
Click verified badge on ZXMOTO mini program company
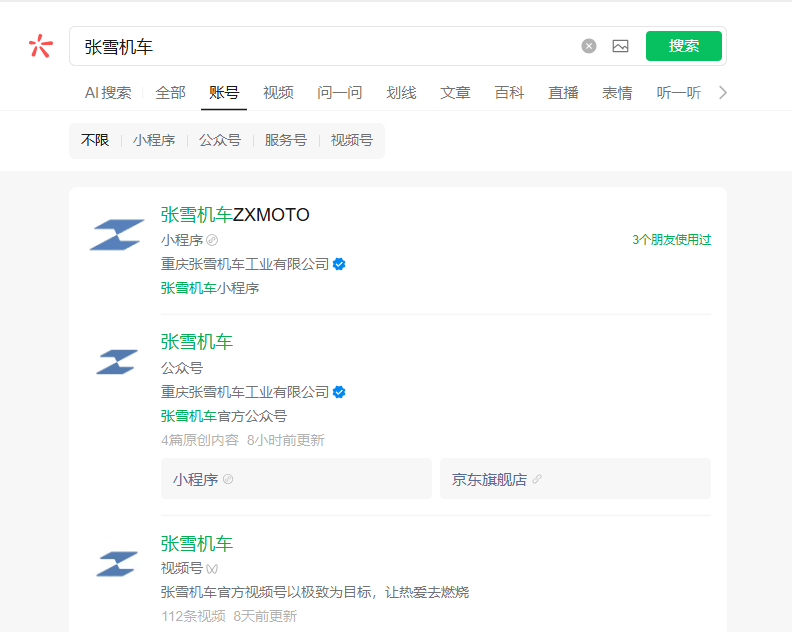coord(339,264)
